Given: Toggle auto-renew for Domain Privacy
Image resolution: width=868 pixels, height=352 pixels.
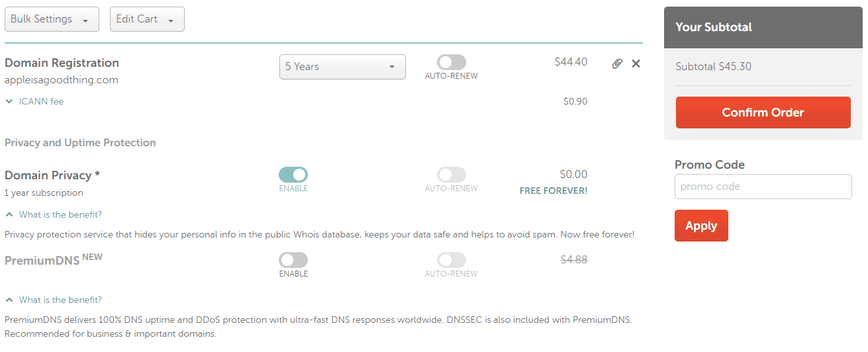Looking at the screenshot, I should point(452,175).
